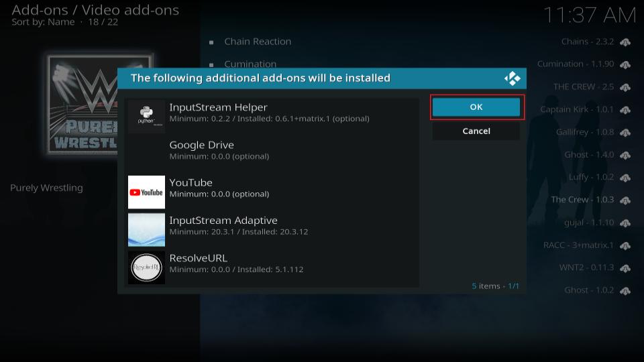Select gujal - 1.1.10 repository label
The image size is (644, 362).
[x=589, y=223]
